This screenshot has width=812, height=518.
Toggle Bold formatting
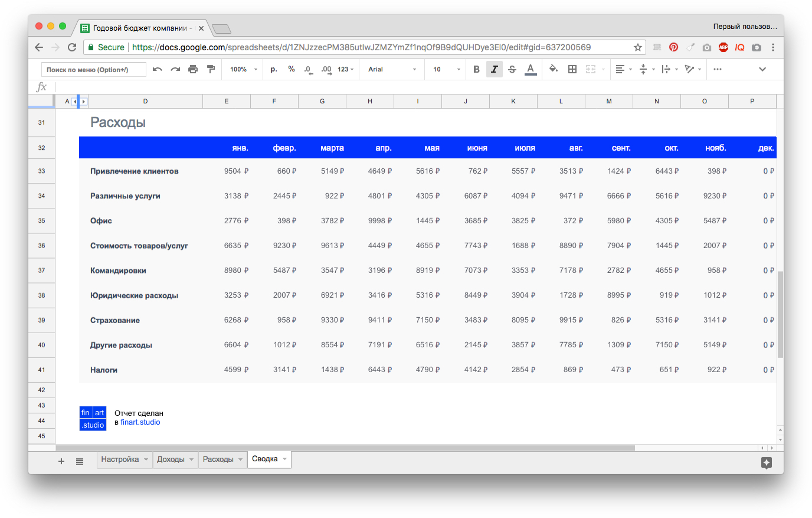pos(476,69)
